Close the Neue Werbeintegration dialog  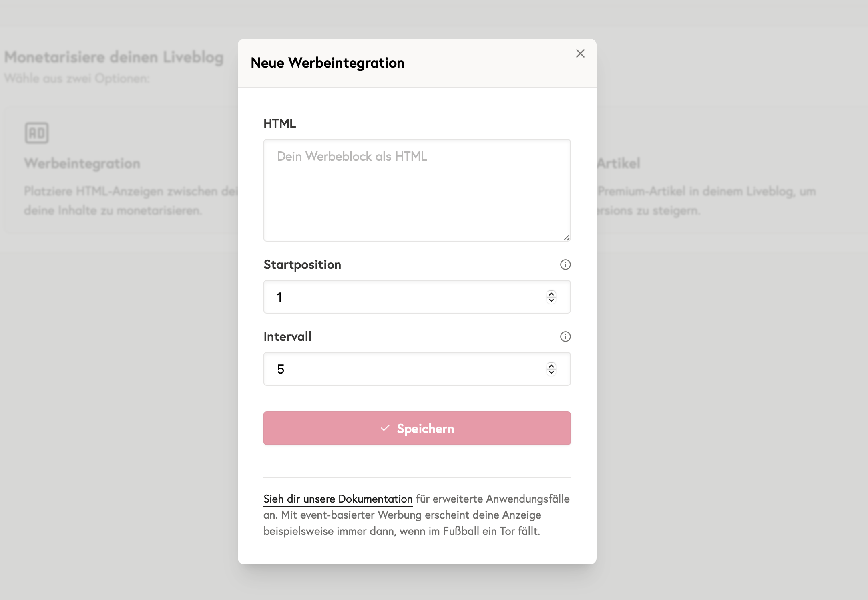click(580, 54)
